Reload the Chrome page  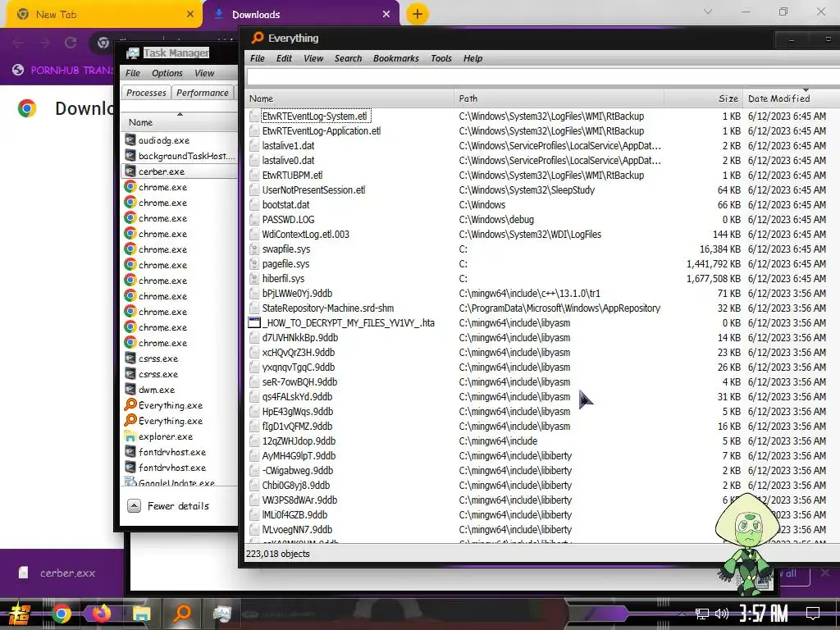71,43
